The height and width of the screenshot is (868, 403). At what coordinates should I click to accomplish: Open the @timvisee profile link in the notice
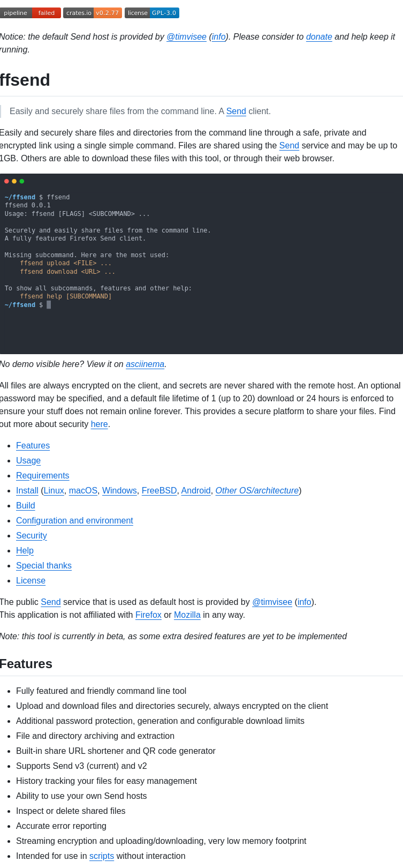point(186,37)
